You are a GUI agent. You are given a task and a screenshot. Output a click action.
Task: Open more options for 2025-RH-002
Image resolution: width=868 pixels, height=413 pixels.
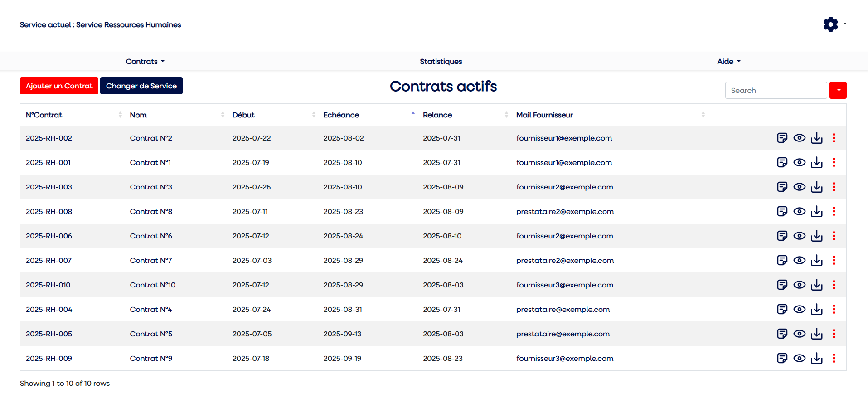click(834, 138)
